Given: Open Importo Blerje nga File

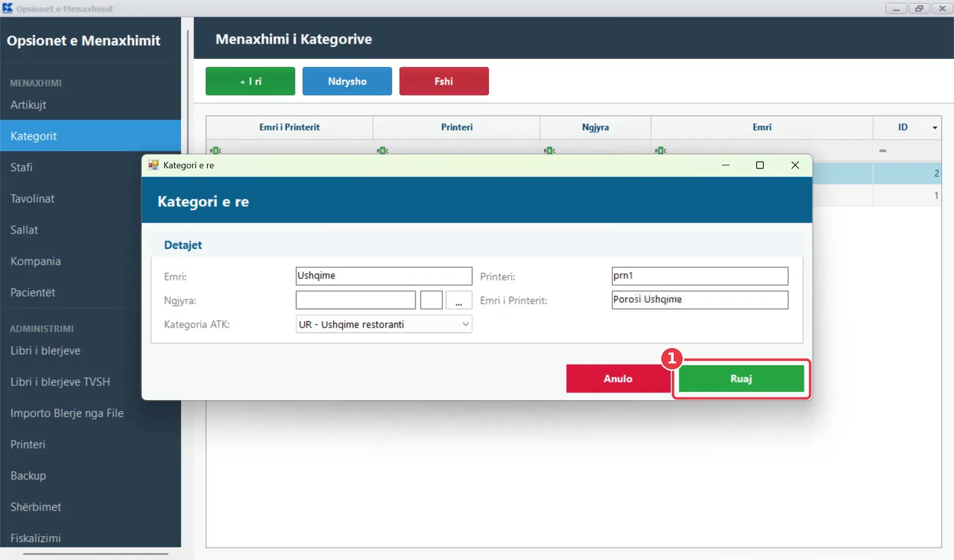Looking at the screenshot, I should click(x=91, y=413).
